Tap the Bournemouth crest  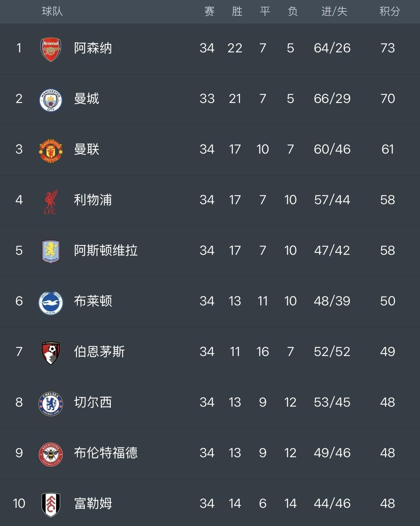pos(51,353)
